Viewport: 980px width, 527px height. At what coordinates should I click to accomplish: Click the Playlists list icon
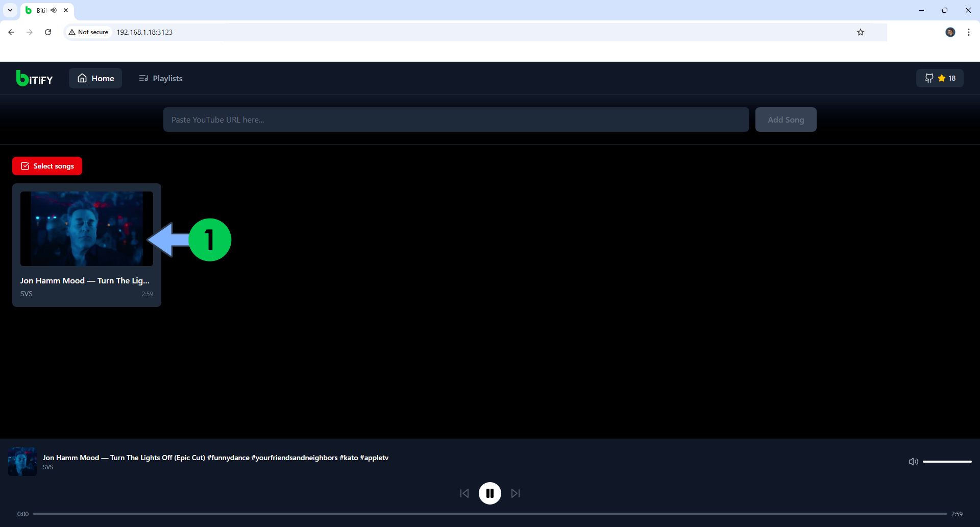[x=143, y=78]
